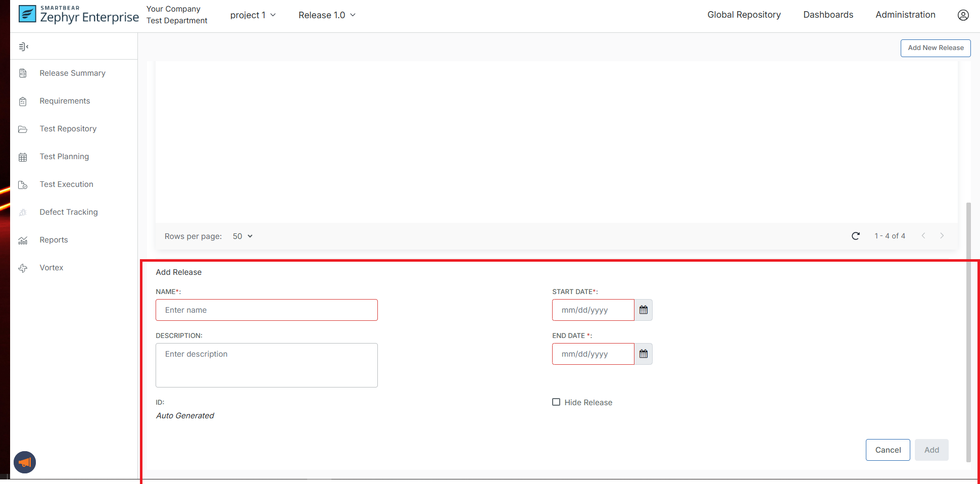Click the Vortex icon in sidebar
Viewport: 980px width, 484px height.
23,268
